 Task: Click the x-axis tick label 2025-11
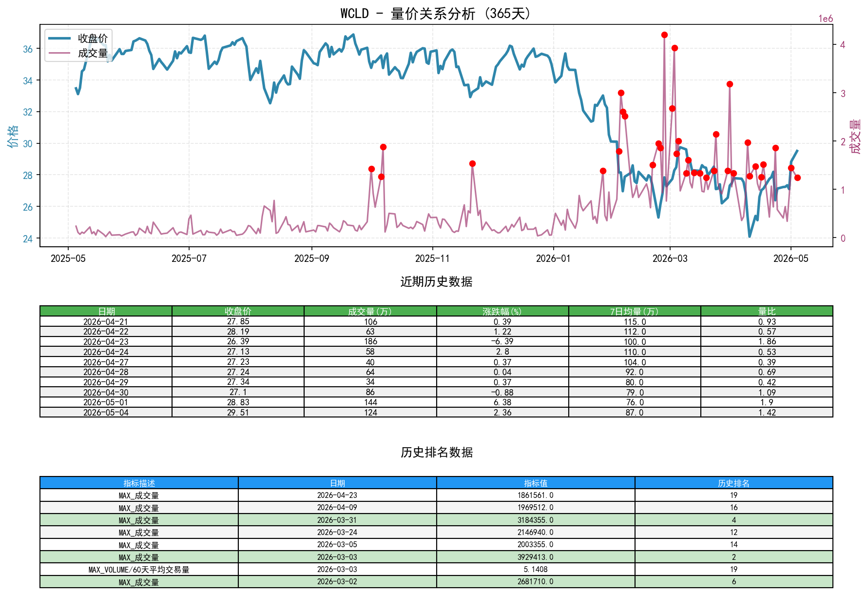[432, 258]
